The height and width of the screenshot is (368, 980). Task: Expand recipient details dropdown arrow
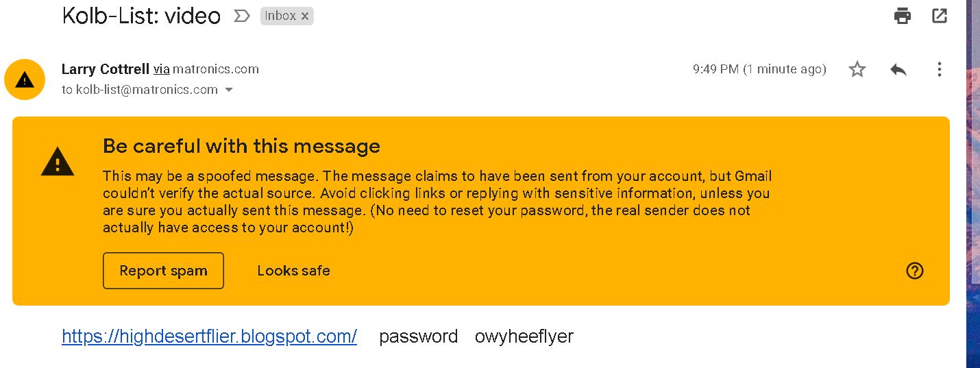click(x=229, y=90)
